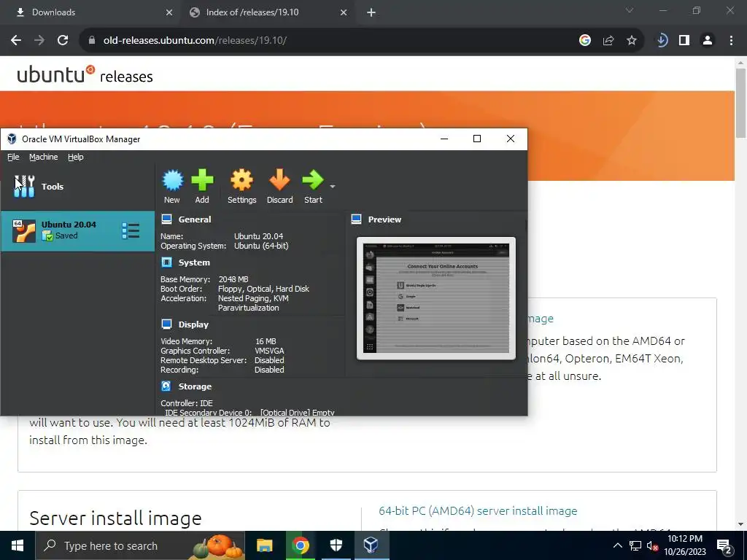747x560 pixels.
Task: Select the Ubuntu 20.04 virtual machine
Action: point(77,231)
